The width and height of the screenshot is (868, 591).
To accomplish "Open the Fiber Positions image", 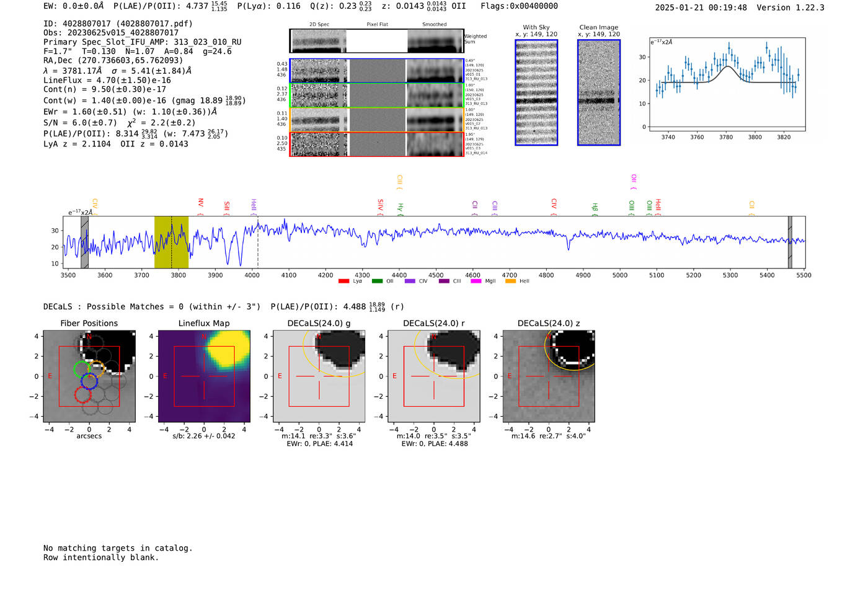I will coord(89,376).
